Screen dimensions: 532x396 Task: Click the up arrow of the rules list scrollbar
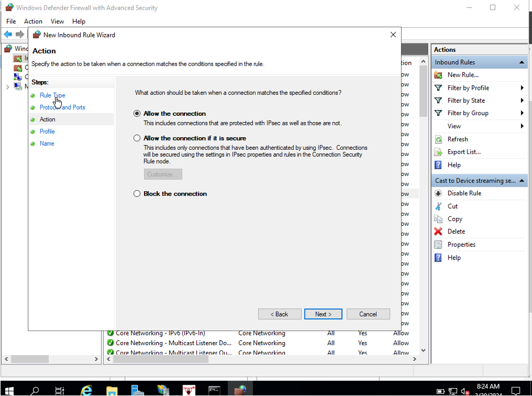click(x=423, y=61)
